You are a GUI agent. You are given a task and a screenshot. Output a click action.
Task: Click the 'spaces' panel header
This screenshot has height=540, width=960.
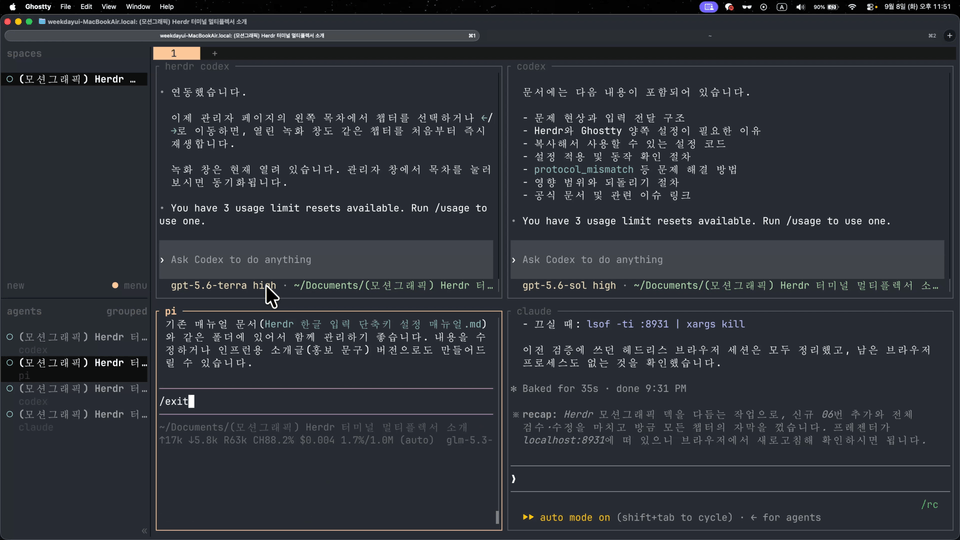(24, 53)
